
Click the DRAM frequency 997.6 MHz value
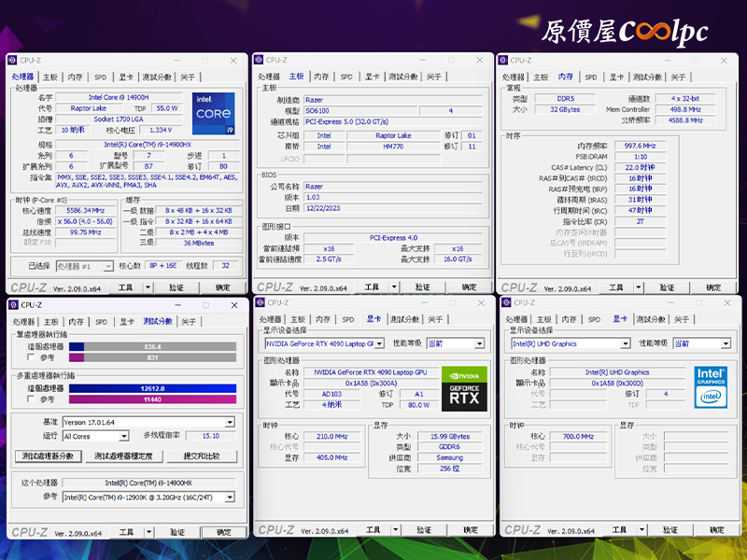640,146
